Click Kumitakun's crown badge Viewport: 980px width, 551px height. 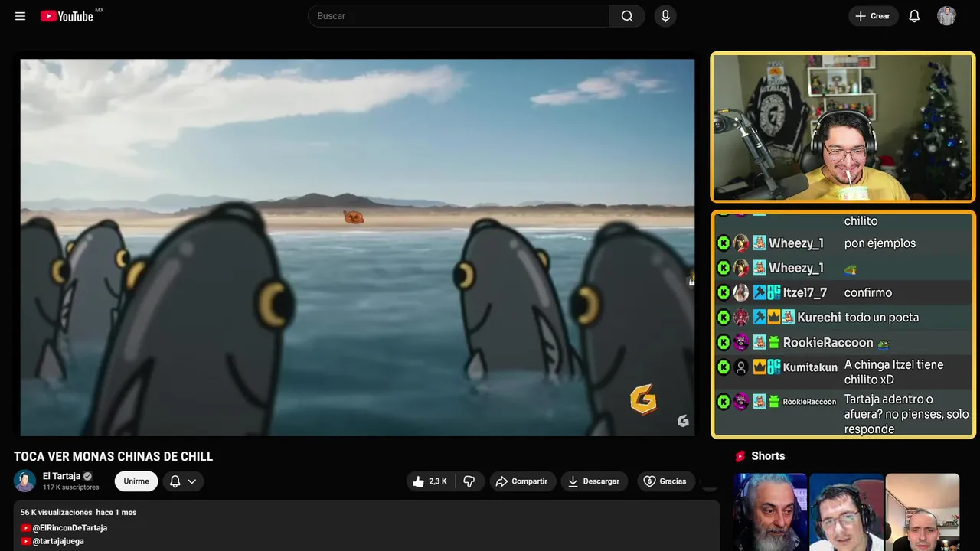759,367
